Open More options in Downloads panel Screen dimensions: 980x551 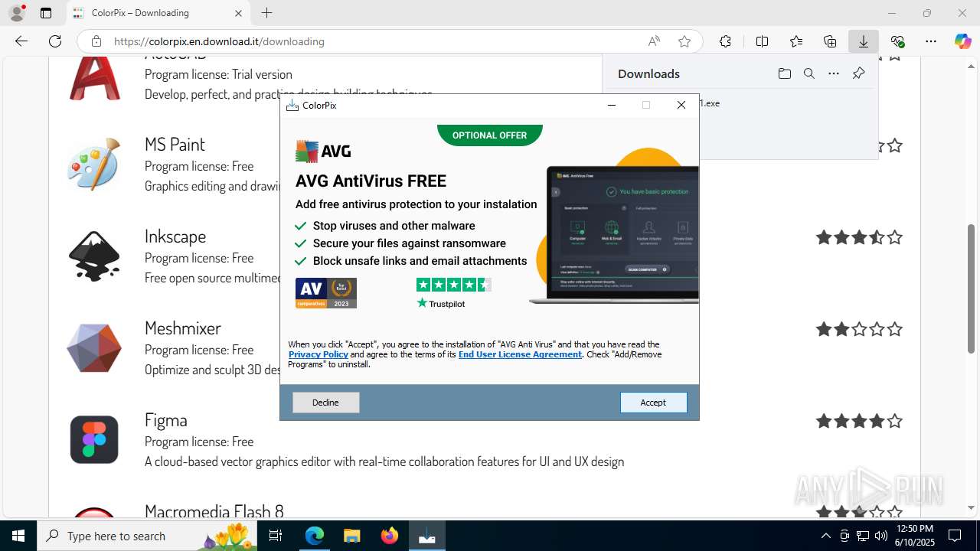[834, 73]
